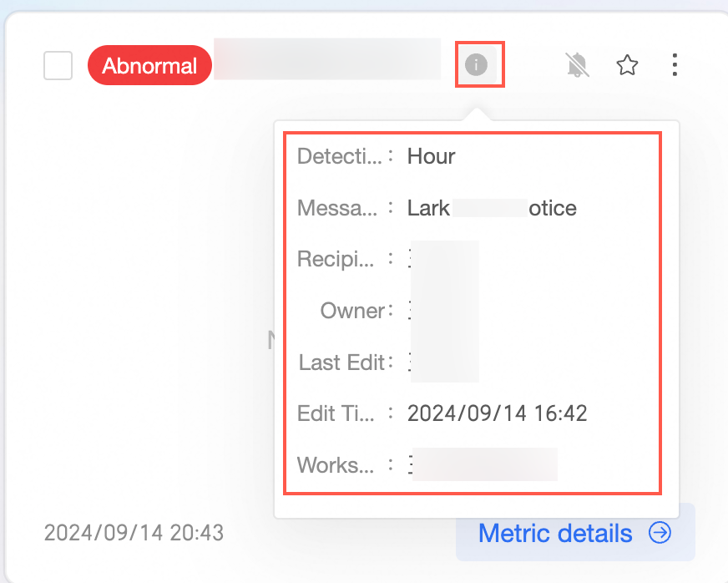Select the edit time 2024/09/14 16:42
This screenshot has width=728, height=583.
coord(497,413)
